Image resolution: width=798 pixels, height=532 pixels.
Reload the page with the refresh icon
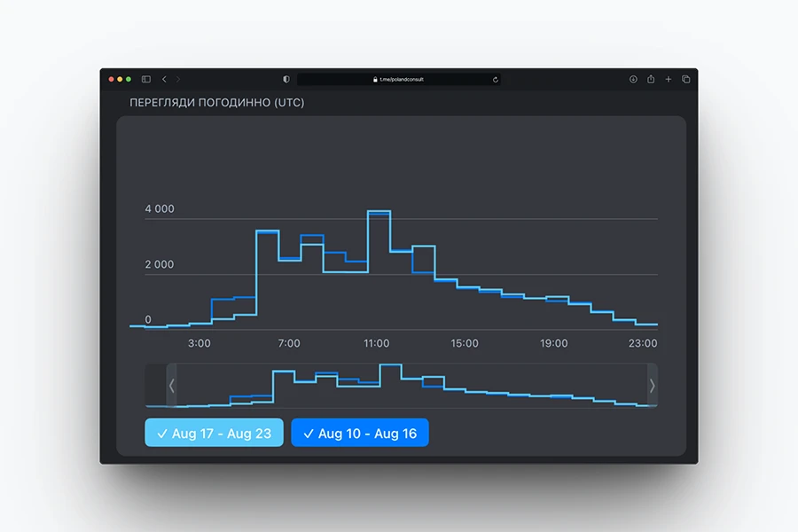point(496,79)
